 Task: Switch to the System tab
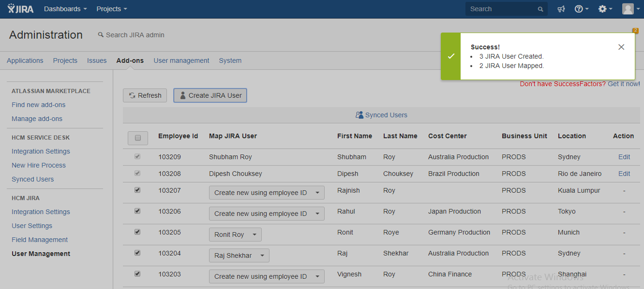(x=230, y=61)
